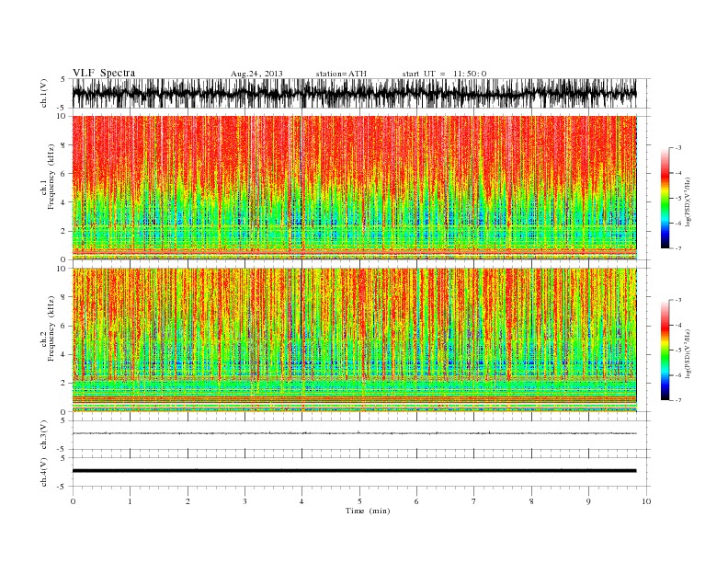Screen dimensions: 728x563
Task: Click the date label "Aug.24, 2013"
Action: (256, 74)
